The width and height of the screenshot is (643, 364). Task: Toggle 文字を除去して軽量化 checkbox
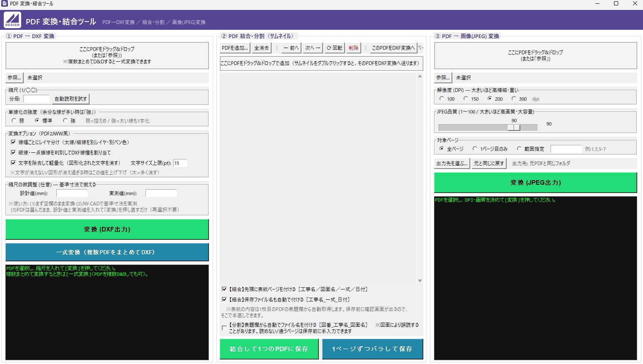point(13,163)
